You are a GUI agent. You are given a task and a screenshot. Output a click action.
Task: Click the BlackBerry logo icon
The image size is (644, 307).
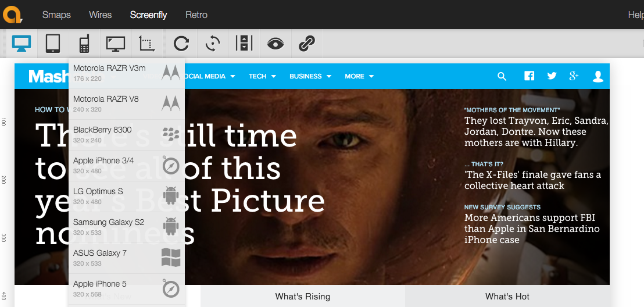(171, 134)
